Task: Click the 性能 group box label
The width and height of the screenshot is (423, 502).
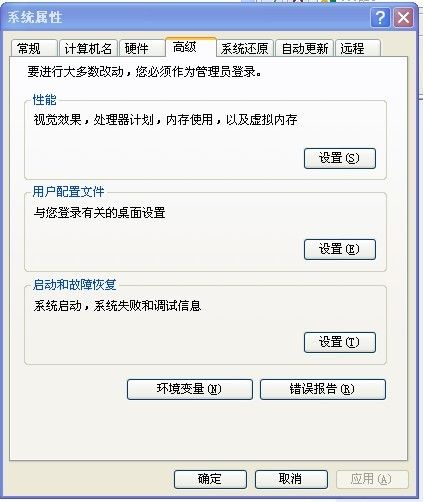Action: [44, 100]
